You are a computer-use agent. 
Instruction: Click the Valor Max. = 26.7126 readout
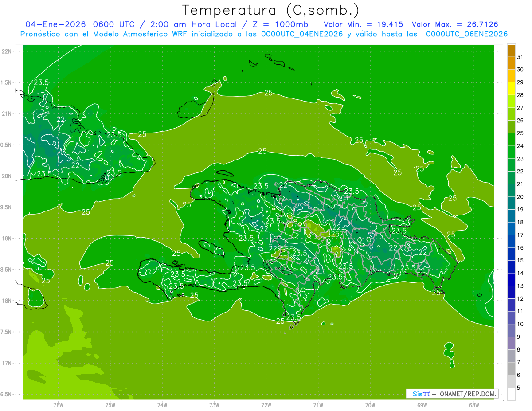(458, 24)
